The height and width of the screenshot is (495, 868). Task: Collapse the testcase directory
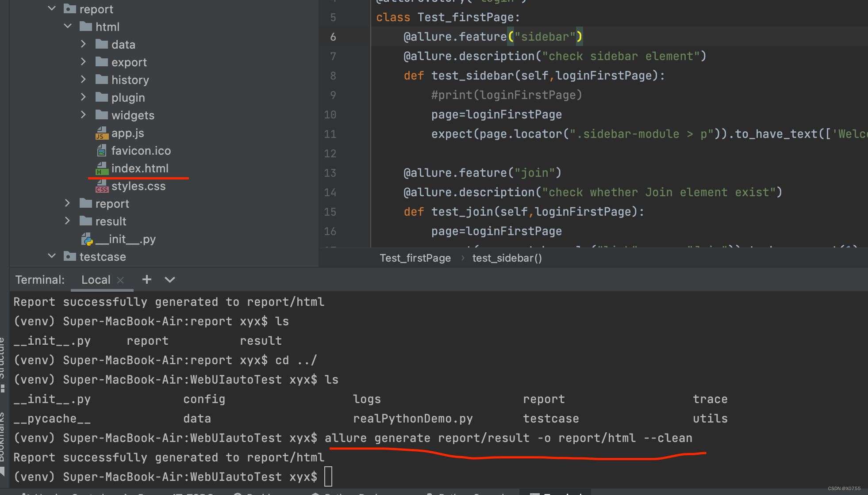(x=52, y=256)
